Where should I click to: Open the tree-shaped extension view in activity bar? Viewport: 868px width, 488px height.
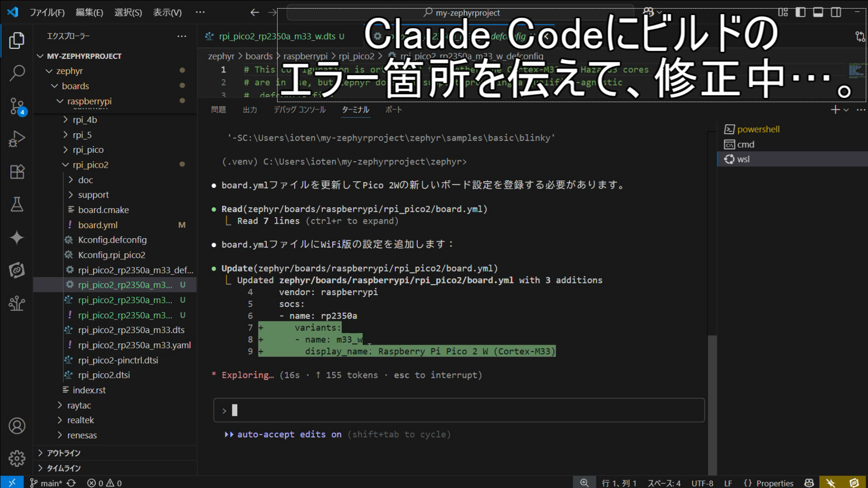(x=17, y=303)
